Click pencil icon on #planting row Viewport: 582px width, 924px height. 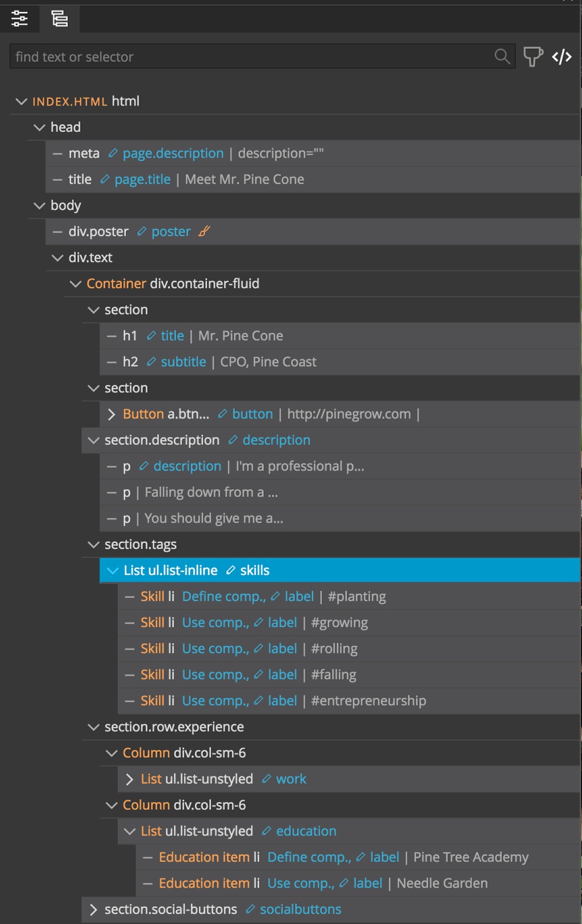click(275, 597)
